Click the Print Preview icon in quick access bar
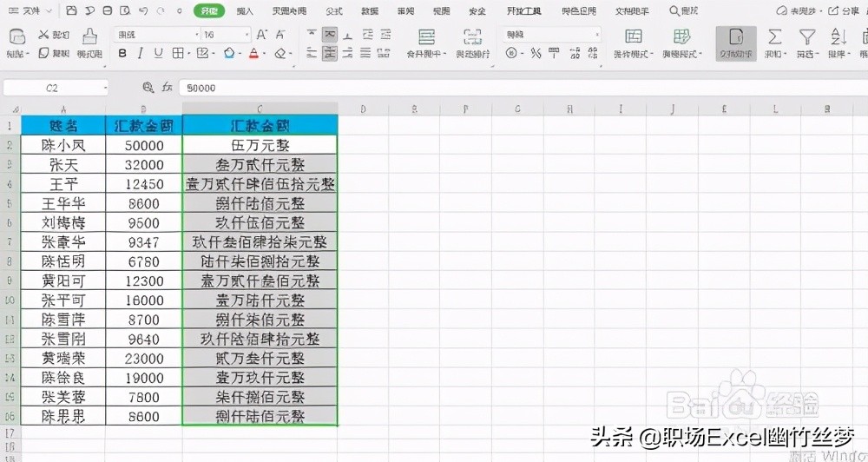Image resolution: width=868 pixels, height=462 pixels. (125, 10)
